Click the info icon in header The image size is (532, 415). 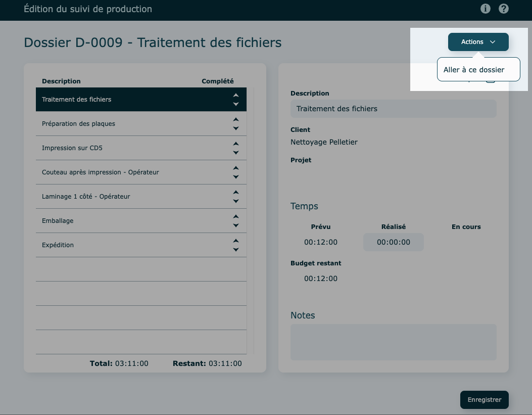coord(486,9)
